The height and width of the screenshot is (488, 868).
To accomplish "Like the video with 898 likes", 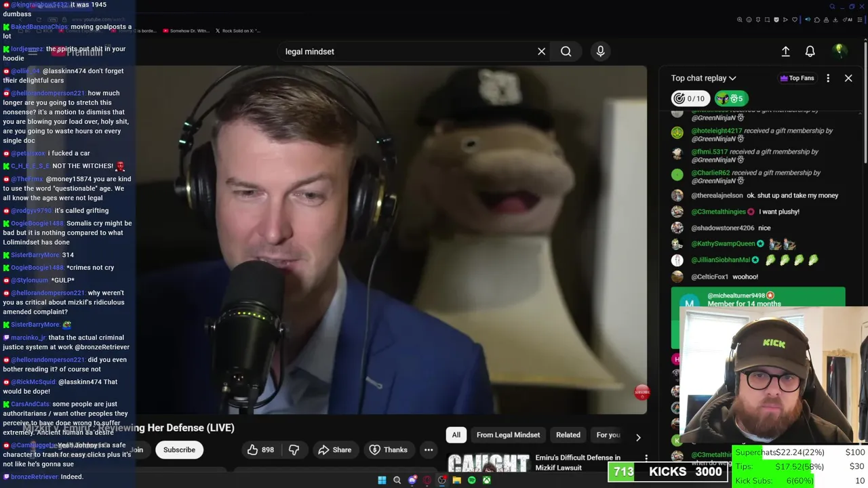I will click(260, 449).
